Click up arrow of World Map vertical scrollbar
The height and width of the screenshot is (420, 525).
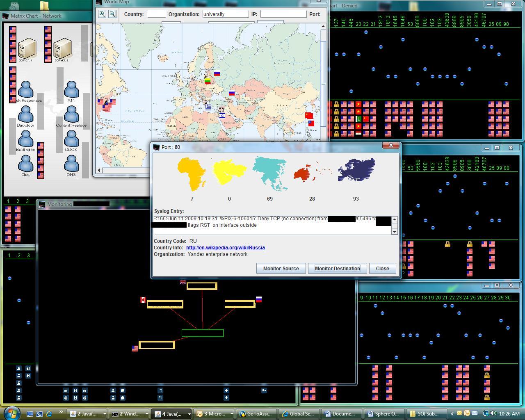323,27
